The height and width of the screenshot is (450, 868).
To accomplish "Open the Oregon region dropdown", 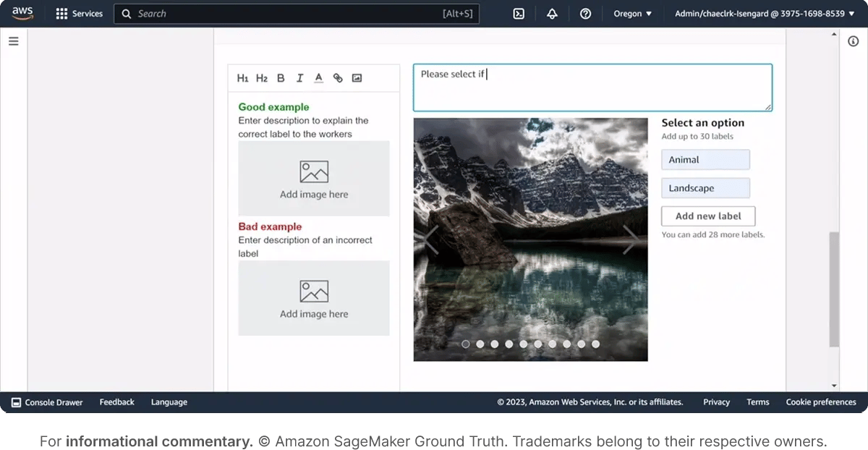I will 631,13.
